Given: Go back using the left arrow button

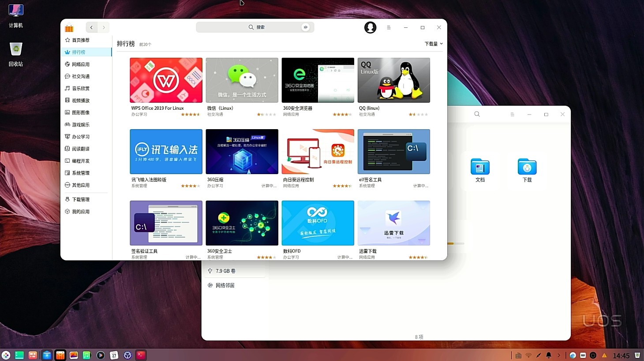Looking at the screenshot, I should pos(91,27).
